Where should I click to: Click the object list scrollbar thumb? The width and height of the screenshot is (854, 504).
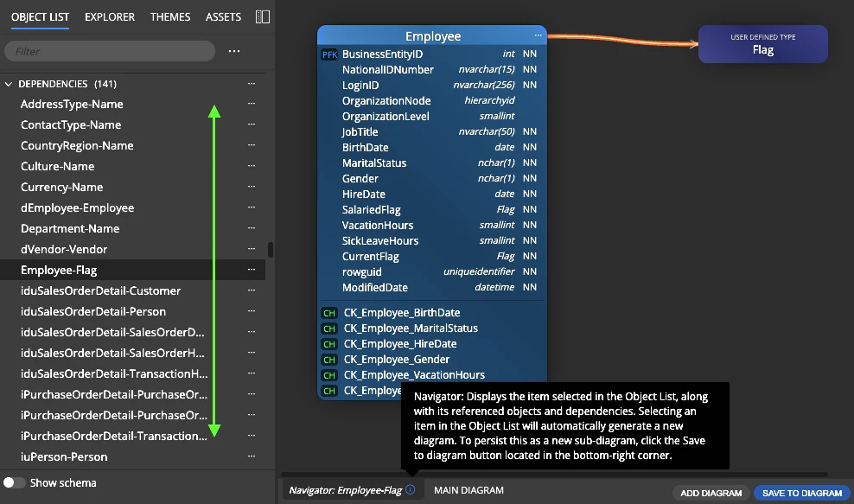pyautogui.click(x=271, y=250)
